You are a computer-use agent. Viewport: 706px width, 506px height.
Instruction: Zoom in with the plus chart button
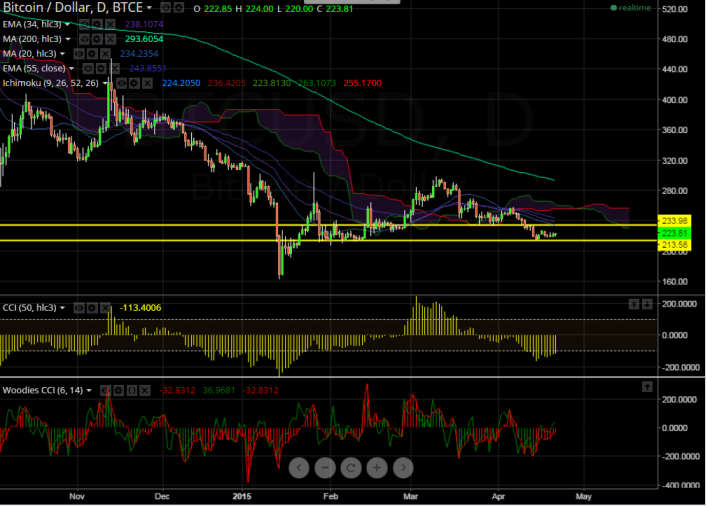coord(377,468)
